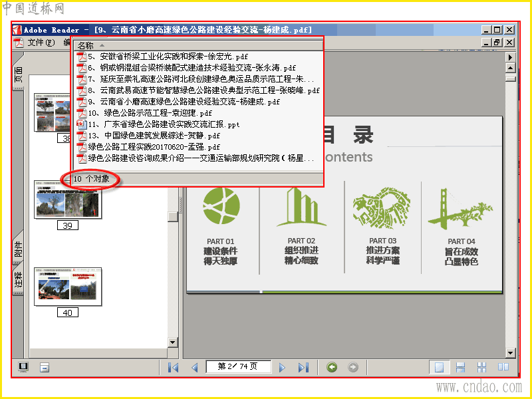This screenshot has width=532, height=399.
Task: Click PART 03 推进方案科学严谨 section
Action: [383, 251]
